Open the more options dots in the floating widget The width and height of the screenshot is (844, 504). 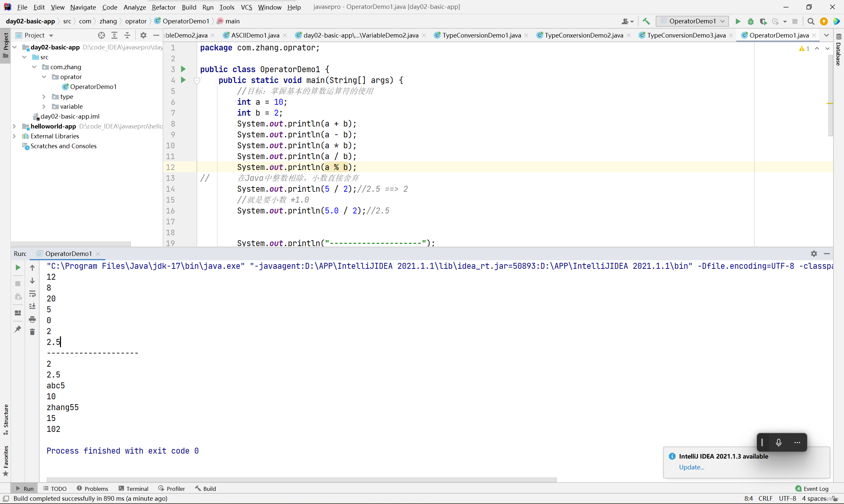coord(797,442)
